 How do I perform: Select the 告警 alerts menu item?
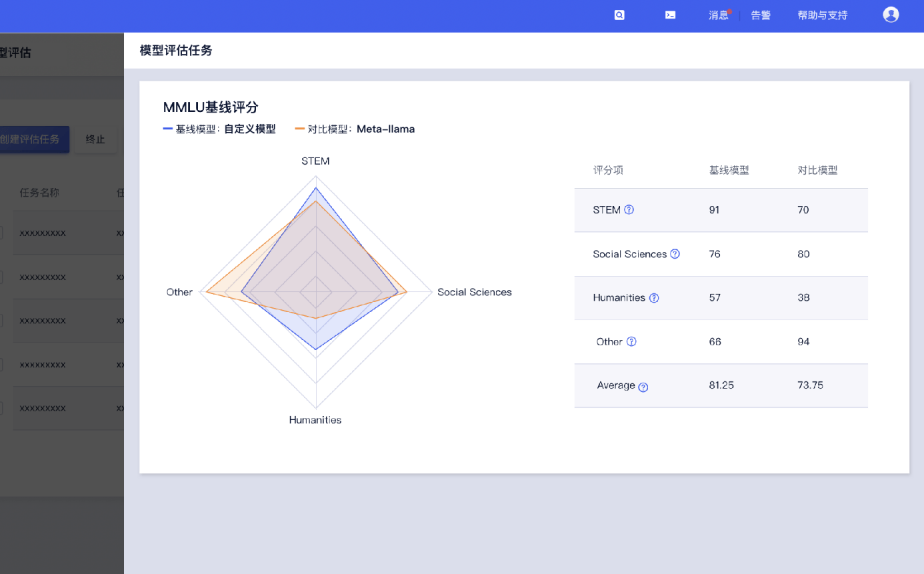pos(760,15)
